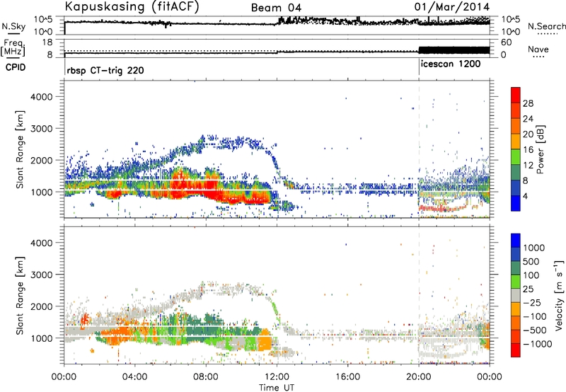566x392 pixels.
Task: Click the black Nave block after 20:00
Action: (454, 50)
